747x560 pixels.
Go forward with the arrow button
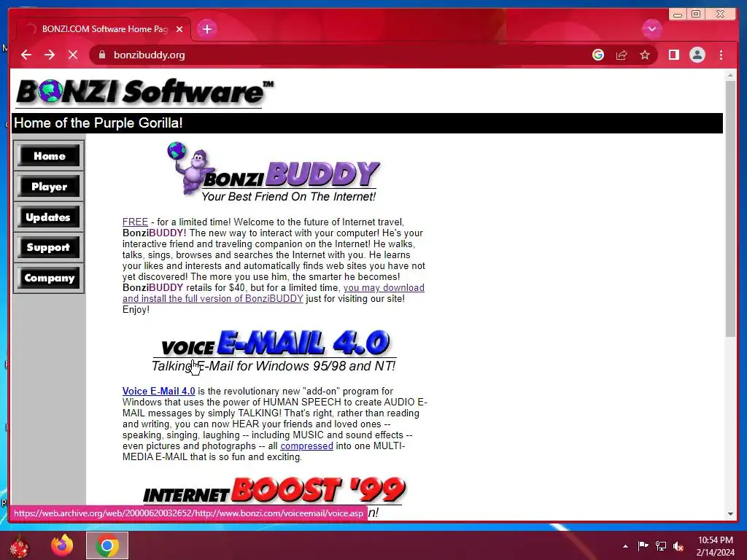coord(50,55)
